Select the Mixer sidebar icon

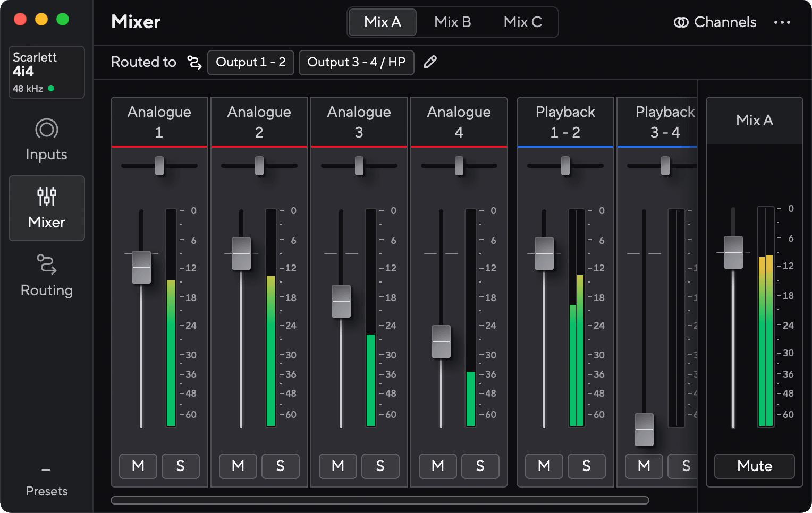tap(47, 196)
